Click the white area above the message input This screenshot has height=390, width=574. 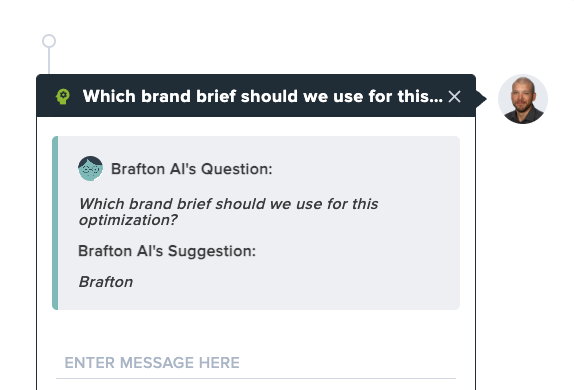(x=256, y=330)
